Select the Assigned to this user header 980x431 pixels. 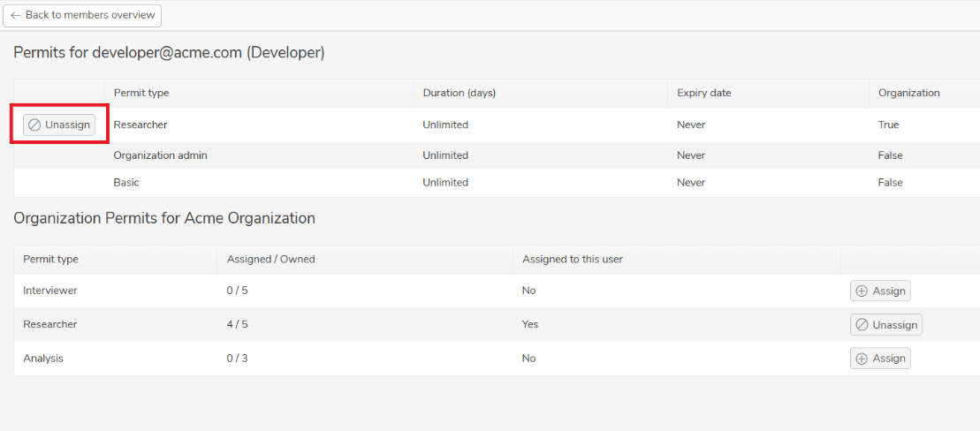pos(572,260)
